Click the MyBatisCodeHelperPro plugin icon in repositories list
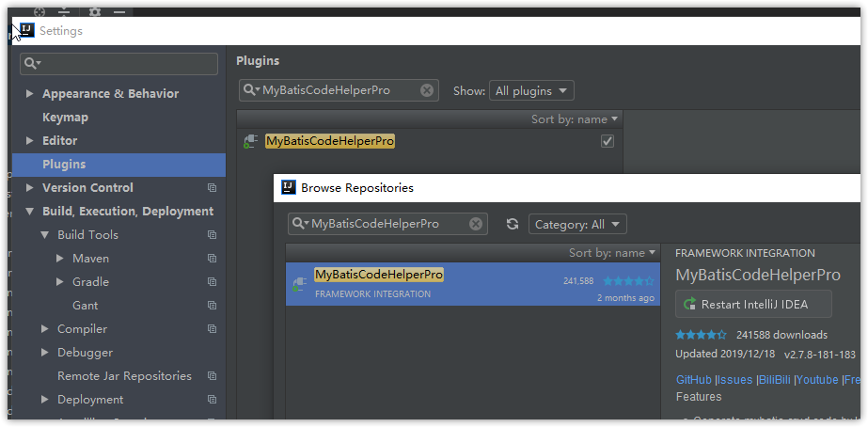The height and width of the screenshot is (427, 868). (x=299, y=282)
